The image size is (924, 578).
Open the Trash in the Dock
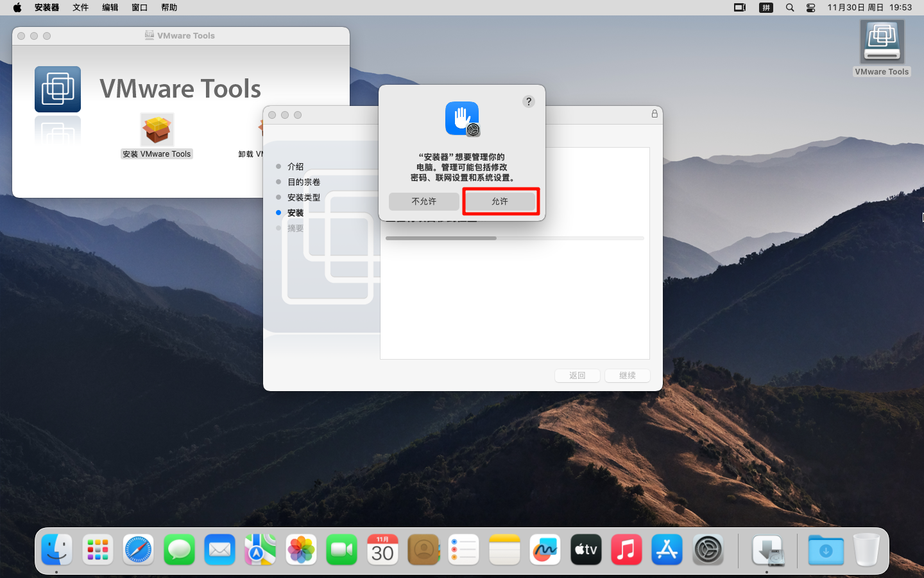click(867, 550)
